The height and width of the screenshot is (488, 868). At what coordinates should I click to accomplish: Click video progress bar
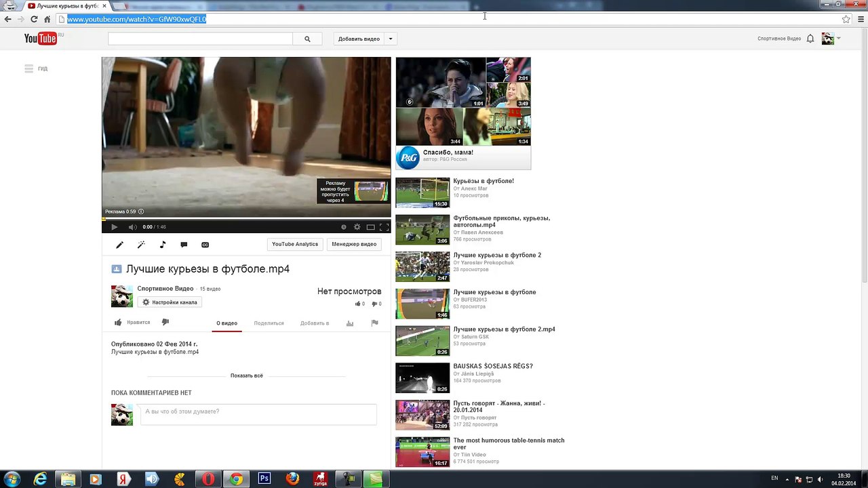pos(246,219)
